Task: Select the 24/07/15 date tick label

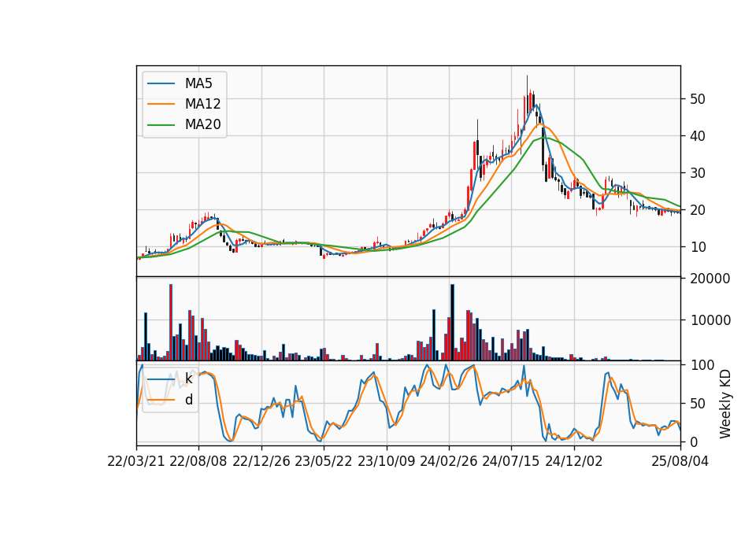Action: pos(511,461)
